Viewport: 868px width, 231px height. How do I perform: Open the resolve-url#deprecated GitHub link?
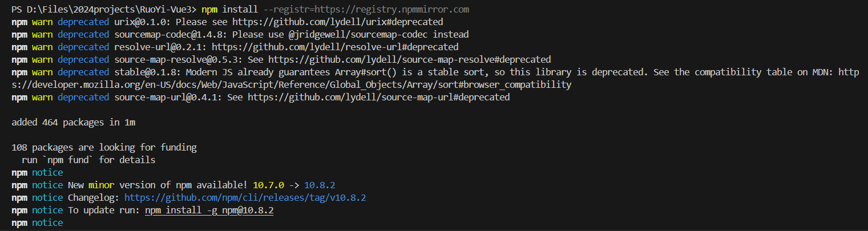(x=335, y=47)
